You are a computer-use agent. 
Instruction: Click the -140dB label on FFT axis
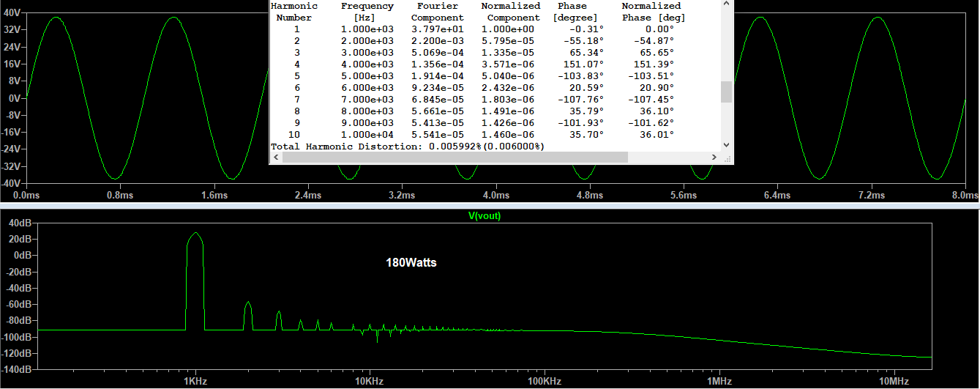pyautogui.click(x=16, y=370)
